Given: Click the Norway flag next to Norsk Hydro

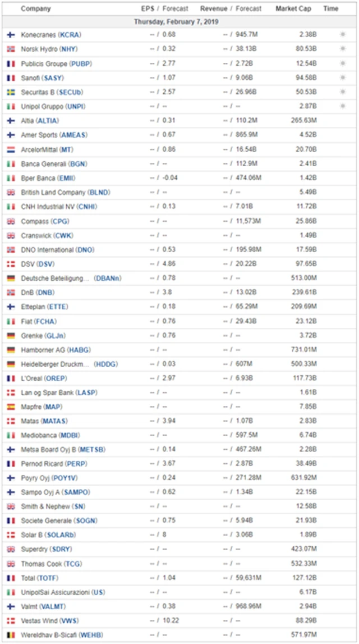Looking at the screenshot, I should click(x=11, y=49).
